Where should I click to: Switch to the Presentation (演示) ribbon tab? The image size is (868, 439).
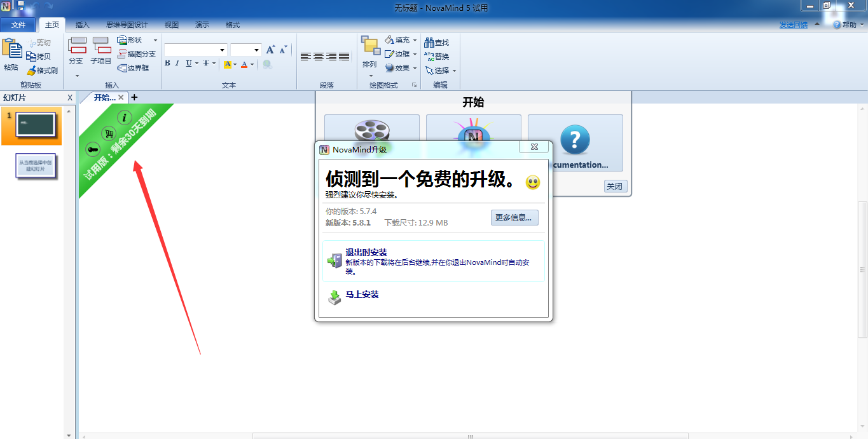point(202,25)
